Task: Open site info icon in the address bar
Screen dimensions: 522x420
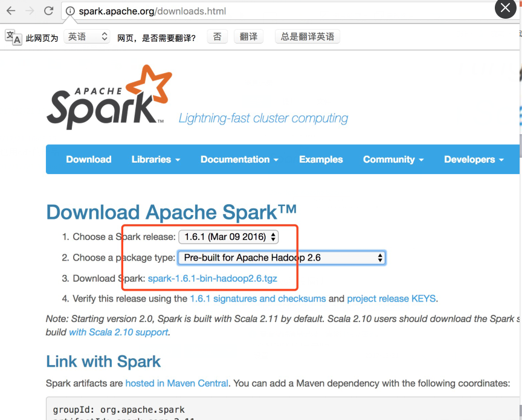Action: pos(70,11)
